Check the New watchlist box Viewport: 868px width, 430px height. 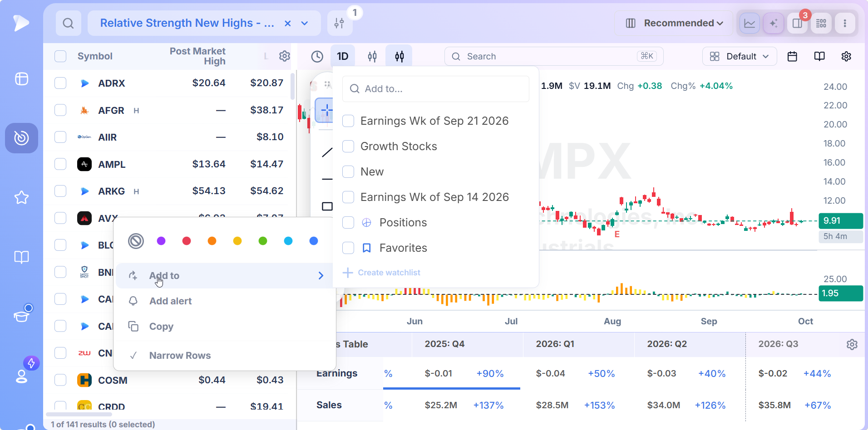(348, 172)
